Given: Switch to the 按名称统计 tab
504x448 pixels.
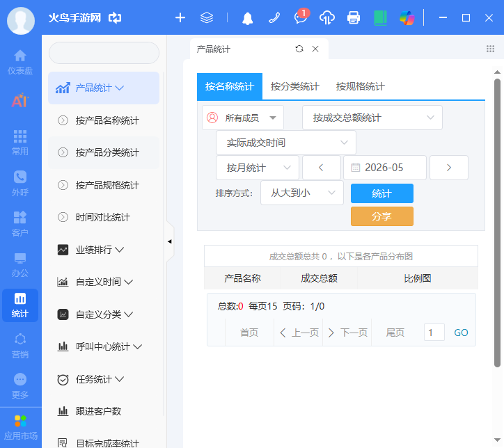Looking at the screenshot, I should [x=230, y=86].
